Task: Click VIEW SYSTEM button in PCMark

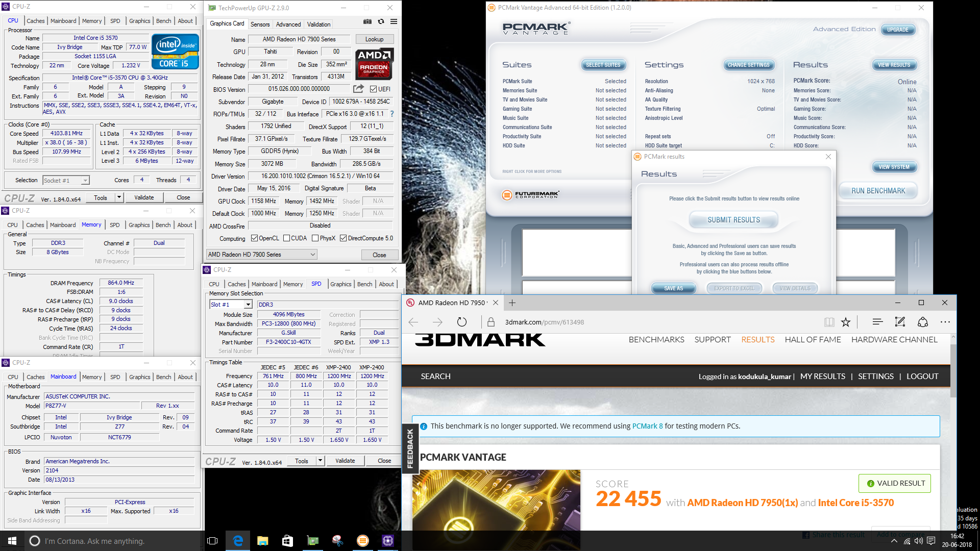Action: tap(894, 167)
